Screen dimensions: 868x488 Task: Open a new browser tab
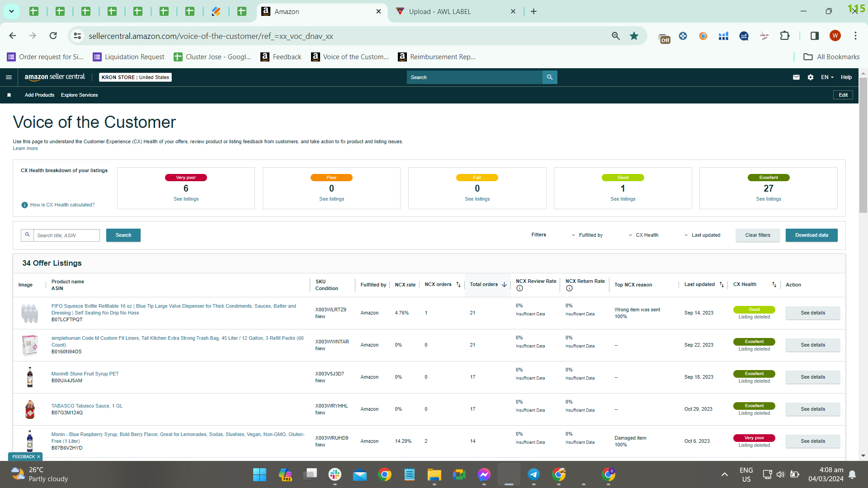click(x=534, y=11)
